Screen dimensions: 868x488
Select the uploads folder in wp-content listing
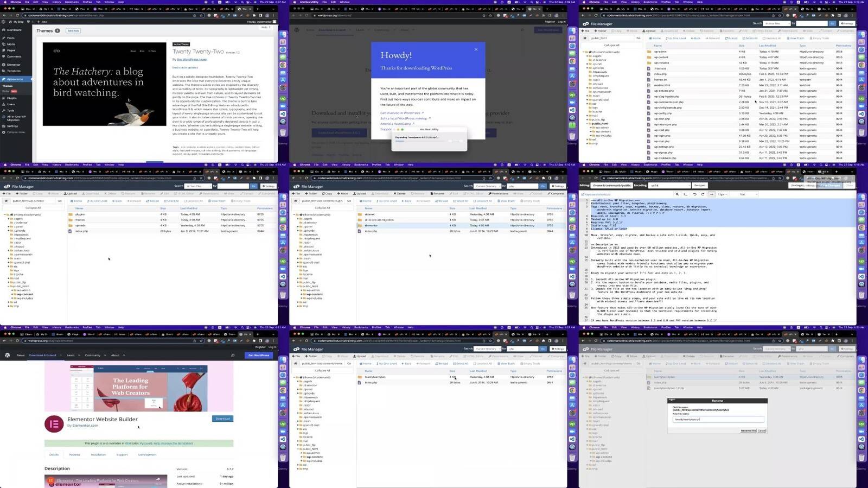(x=173, y=225)
